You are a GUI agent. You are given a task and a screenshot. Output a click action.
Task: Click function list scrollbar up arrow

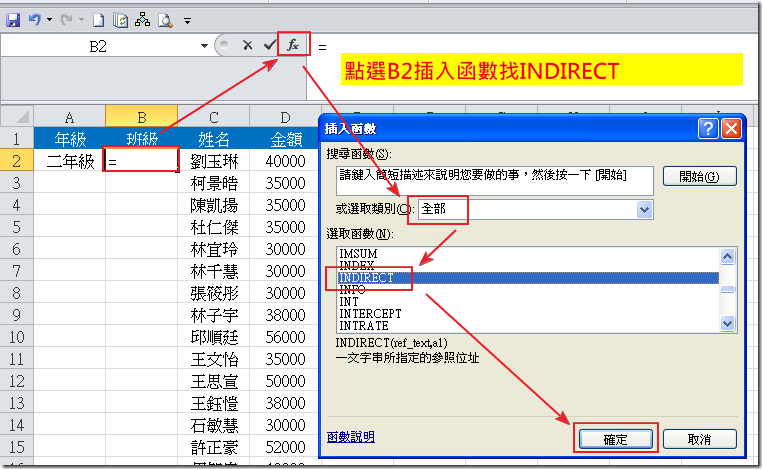click(727, 256)
